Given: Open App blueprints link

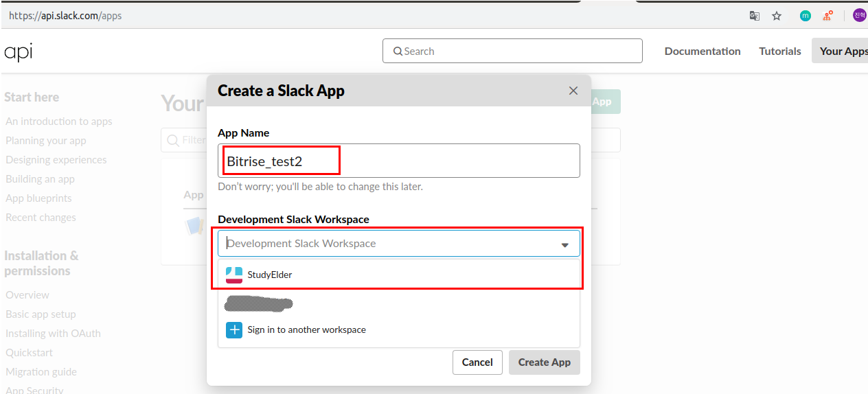Looking at the screenshot, I should click(38, 198).
